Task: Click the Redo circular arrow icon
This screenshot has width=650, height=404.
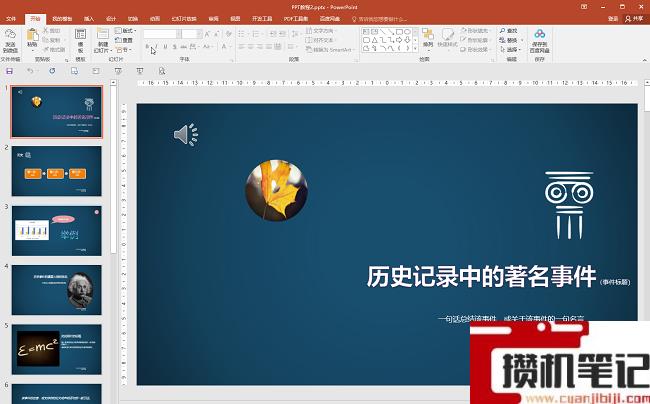Action: (x=52, y=71)
